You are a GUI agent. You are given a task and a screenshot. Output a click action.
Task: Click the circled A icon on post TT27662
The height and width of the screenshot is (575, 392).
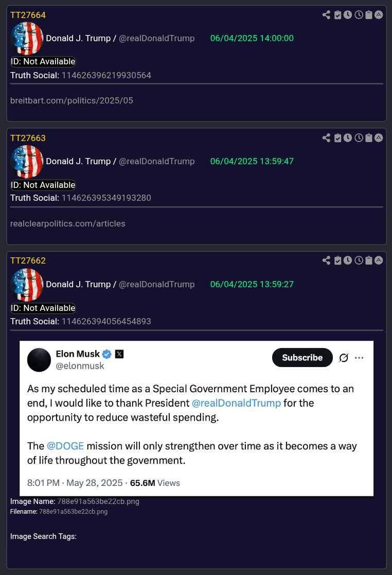click(x=379, y=260)
